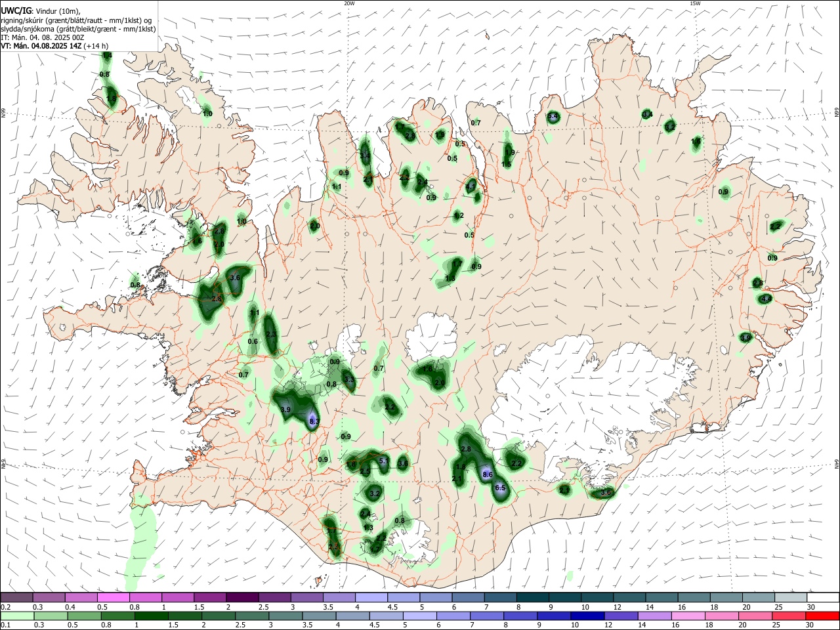Screen dimensions: 840x630
Task: Click the 6.5 precipitation value on the map
Action: click(x=500, y=488)
